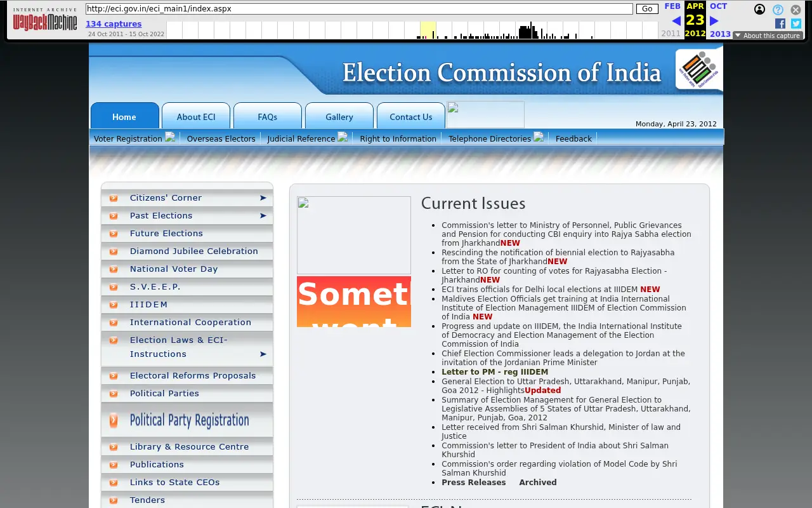Click the Wayback Machine logo
Screen dimensions: 812x508
pyautogui.click(x=45, y=20)
